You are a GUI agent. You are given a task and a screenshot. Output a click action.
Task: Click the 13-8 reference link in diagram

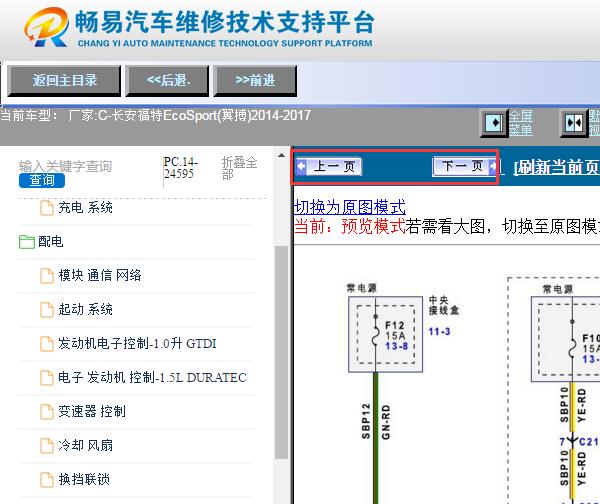pos(396,346)
